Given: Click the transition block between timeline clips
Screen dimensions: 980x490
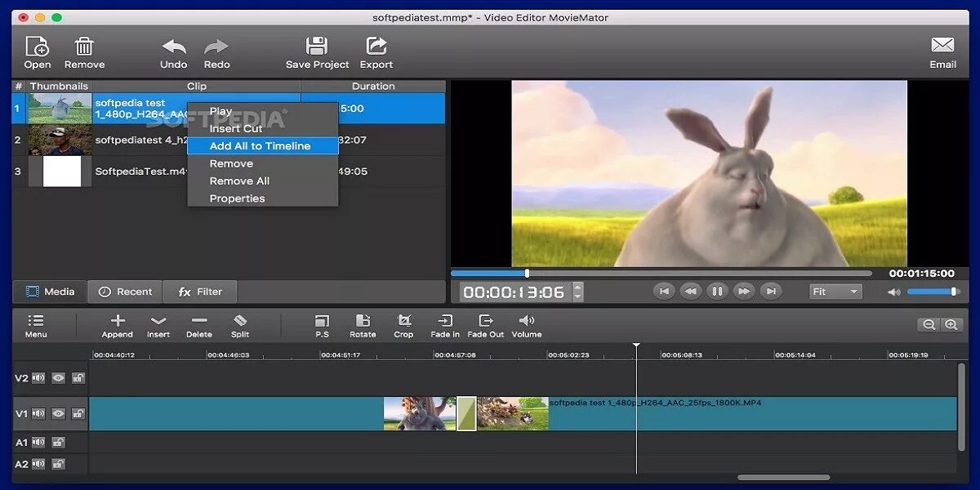Looking at the screenshot, I should 466,413.
